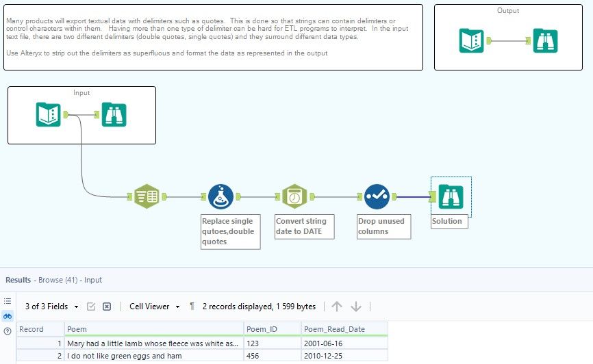Open the metadata list view icon in Results

click(8, 301)
